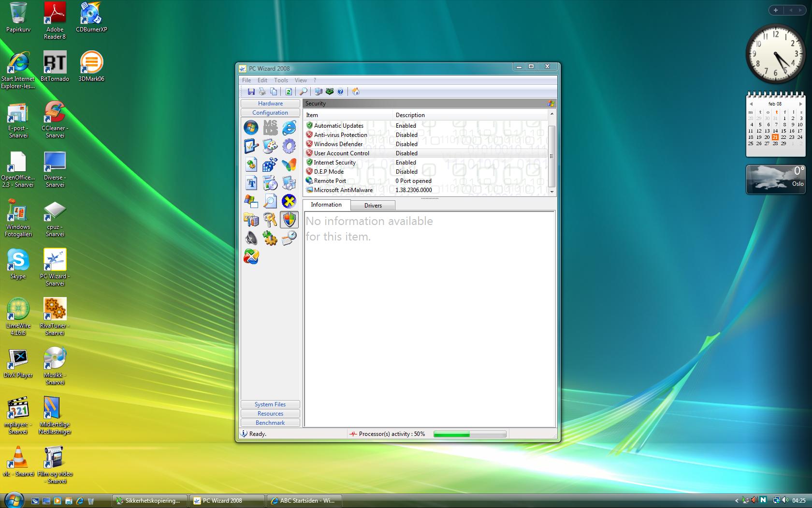Open the Control Panel checkmark sidebar icon
Image resolution: width=812 pixels, height=508 pixels.
point(251,146)
